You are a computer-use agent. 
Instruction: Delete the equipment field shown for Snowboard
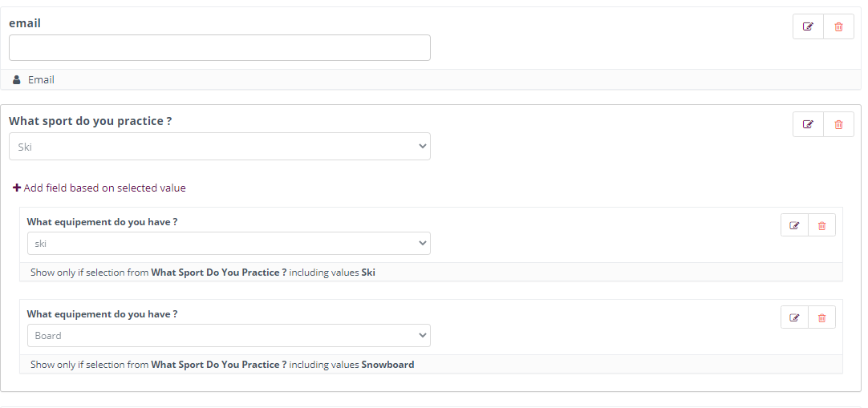click(822, 318)
